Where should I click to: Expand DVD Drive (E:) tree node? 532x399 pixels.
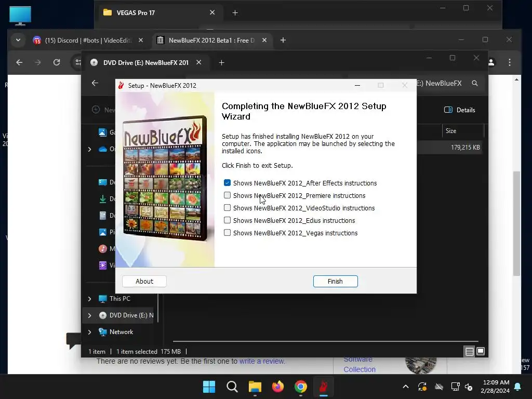[x=89, y=315]
